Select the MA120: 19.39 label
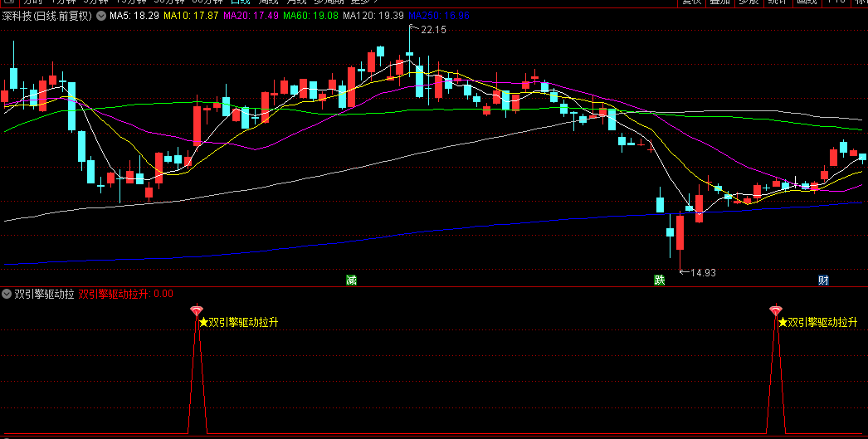This screenshot has width=868, height=439. pyautogui.click(x=373, y=16)
